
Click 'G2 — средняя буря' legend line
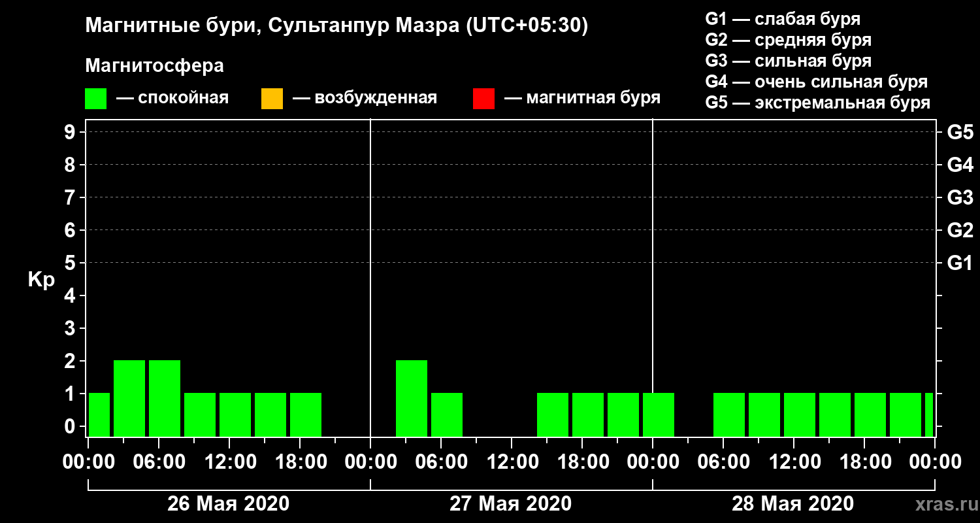(788, 40)
